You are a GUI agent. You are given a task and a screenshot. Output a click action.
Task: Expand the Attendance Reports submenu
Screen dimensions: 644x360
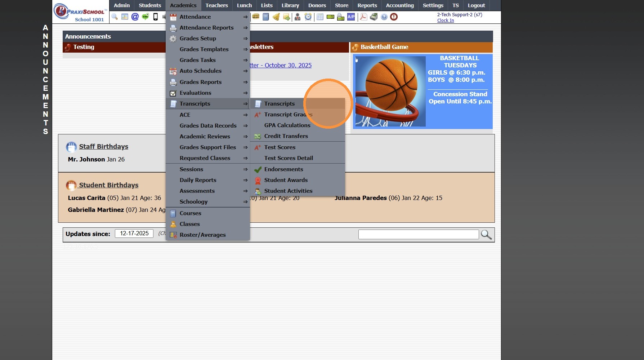pyautogui.click(x=208, y=28)
